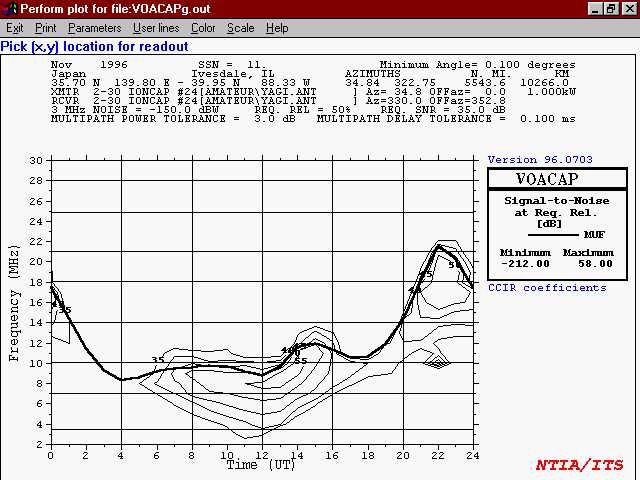Click the '10266.0' KM distance value
The height and width of the screenshot is (480, 640).
544,82
